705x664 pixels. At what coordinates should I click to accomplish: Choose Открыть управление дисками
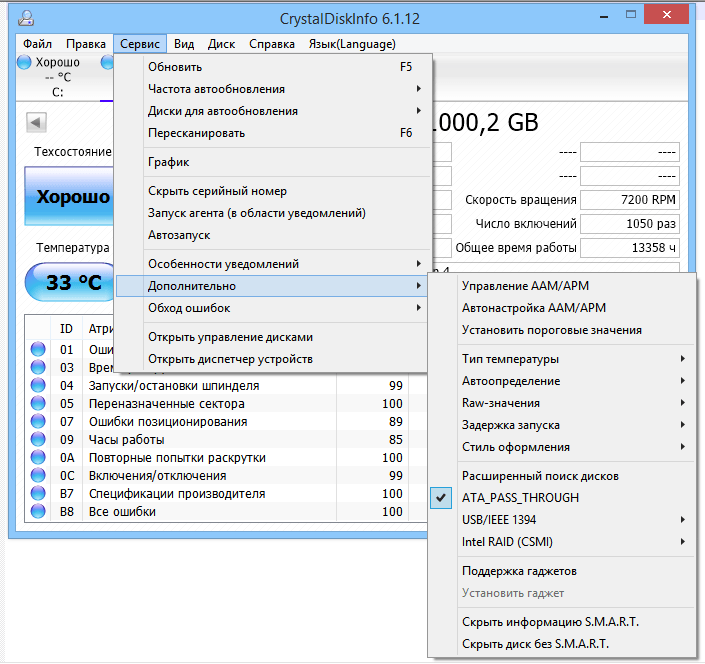pos(271,337)
